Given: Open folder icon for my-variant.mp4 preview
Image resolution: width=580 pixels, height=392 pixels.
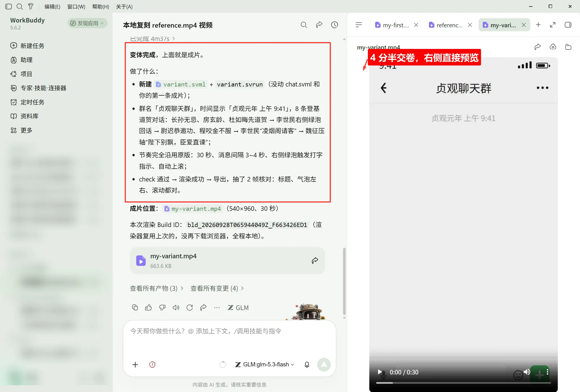Looking at the screenshot, I should point(568,47).
